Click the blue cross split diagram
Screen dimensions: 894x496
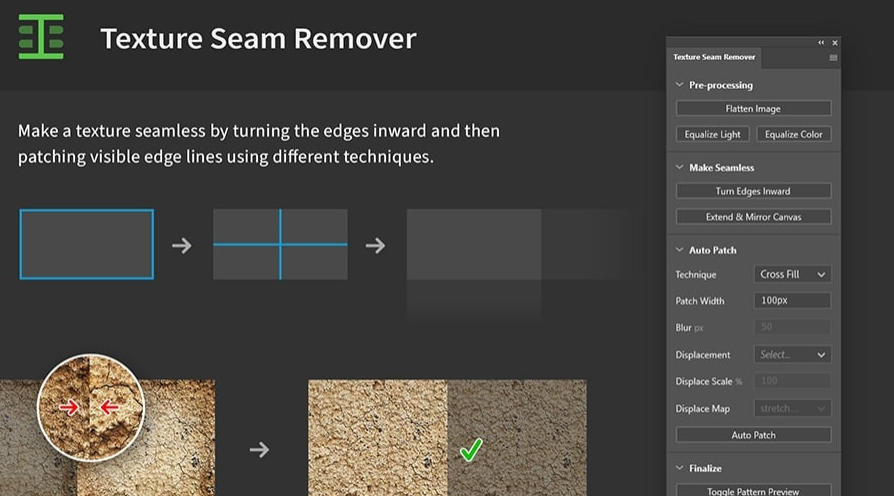pos(280,244)
